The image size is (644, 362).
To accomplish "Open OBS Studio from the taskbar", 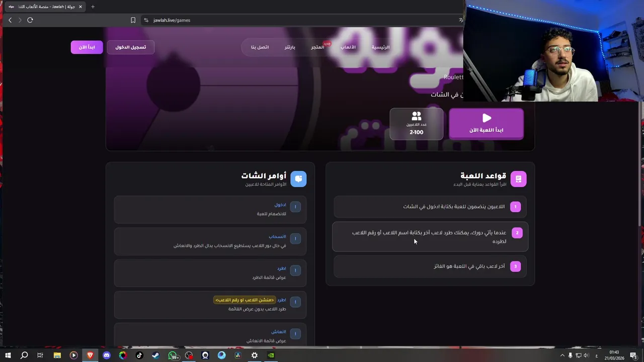I will pos(189,355).
